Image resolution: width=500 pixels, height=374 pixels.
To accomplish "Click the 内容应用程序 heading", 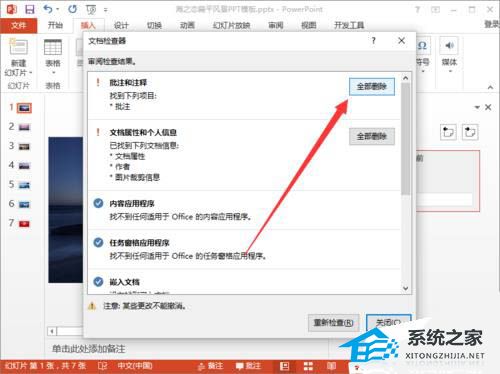I will tap(132, 203).
